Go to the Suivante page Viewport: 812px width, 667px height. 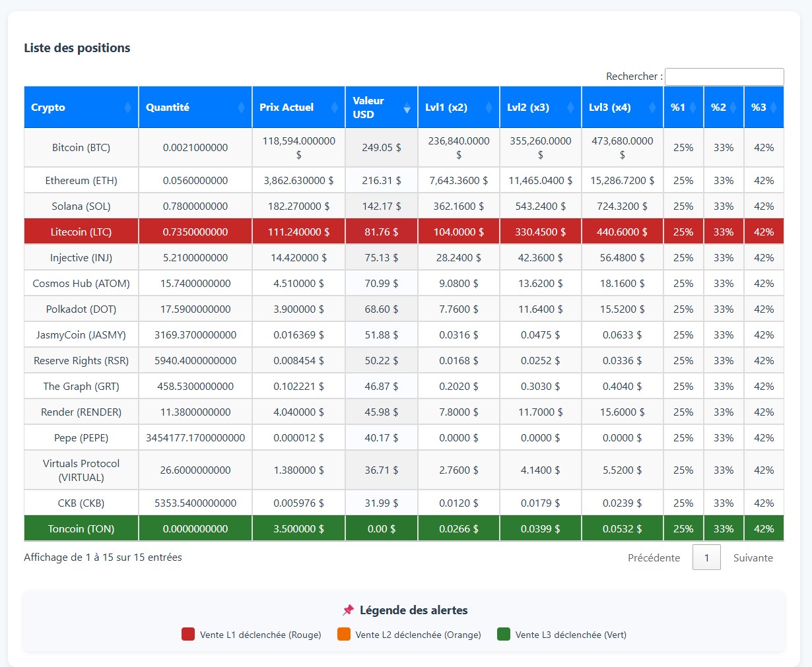[753, 557]
